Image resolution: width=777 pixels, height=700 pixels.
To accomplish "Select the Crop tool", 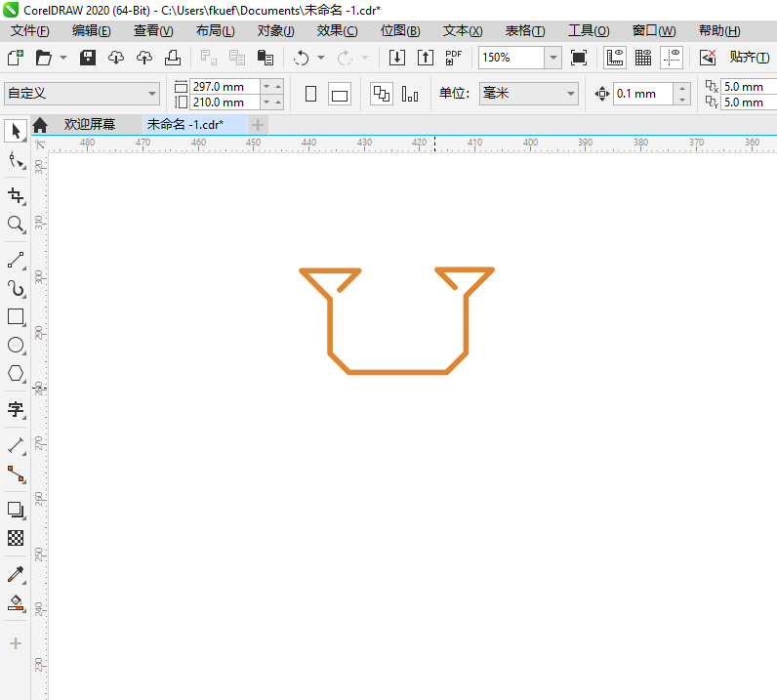I will [x=16, y=196].
